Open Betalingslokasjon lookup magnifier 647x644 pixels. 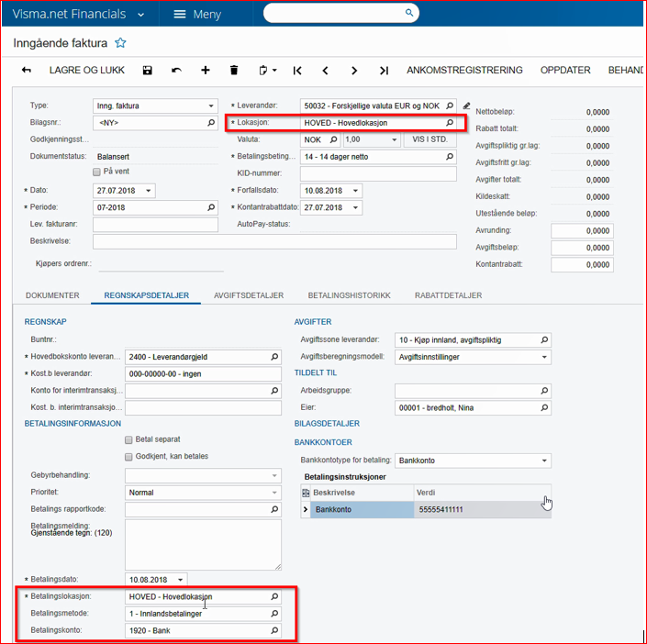(x=274, y=596)
